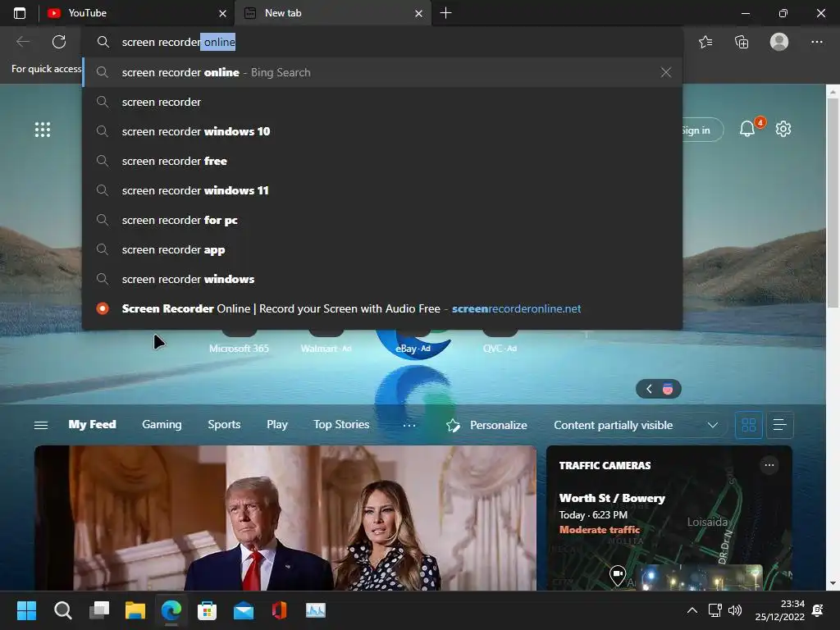Open the tab actions menu icon
The height and width of the screenshot is (630, 840).
tap(20, 13)
